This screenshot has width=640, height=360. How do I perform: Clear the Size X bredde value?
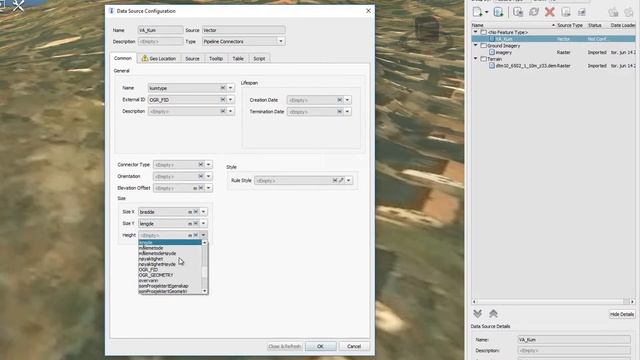[196, 212]
